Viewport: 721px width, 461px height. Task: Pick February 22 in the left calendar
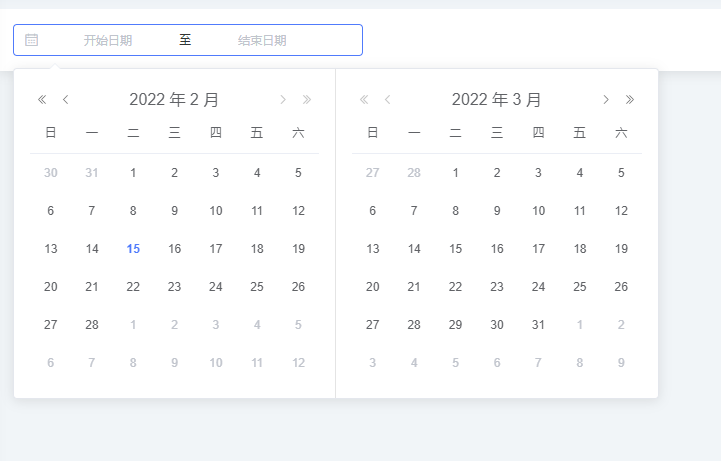133,287
